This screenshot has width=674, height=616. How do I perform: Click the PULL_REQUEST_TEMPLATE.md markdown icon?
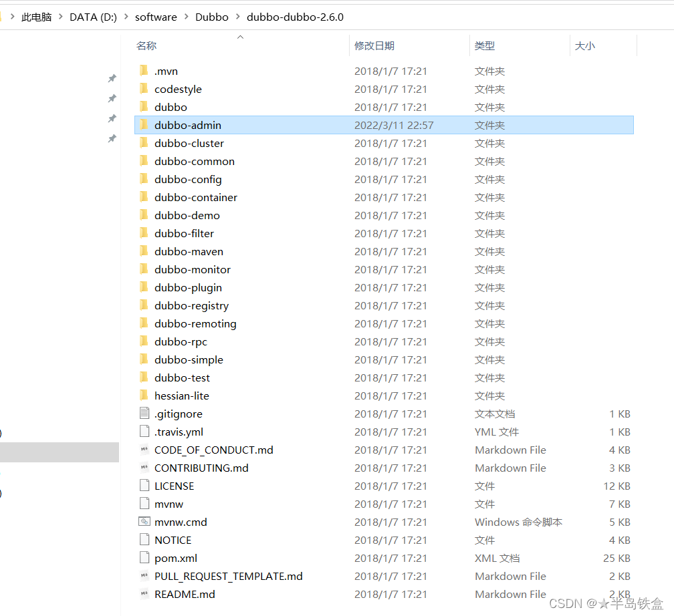pyautogui.click(x=144, y=576)
